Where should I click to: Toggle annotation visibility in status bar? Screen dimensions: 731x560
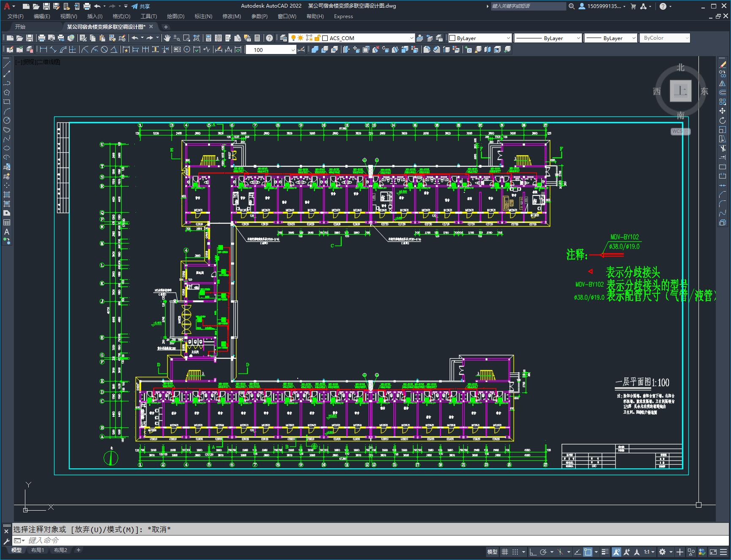(617, 552)
